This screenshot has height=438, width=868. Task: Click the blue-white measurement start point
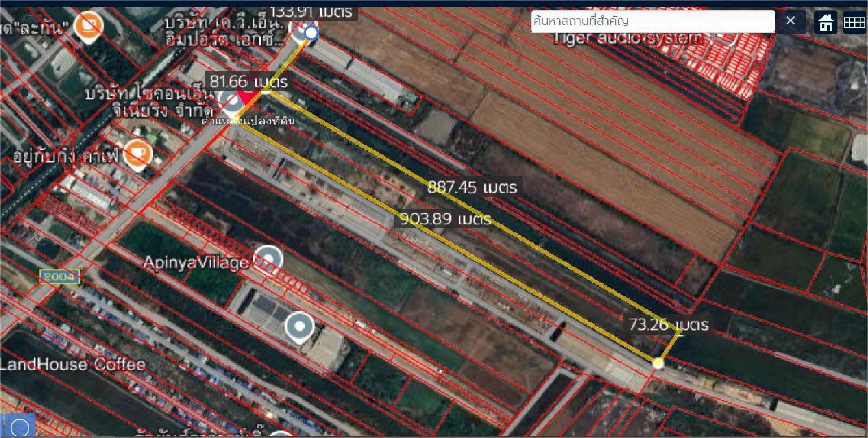point(311,33)
